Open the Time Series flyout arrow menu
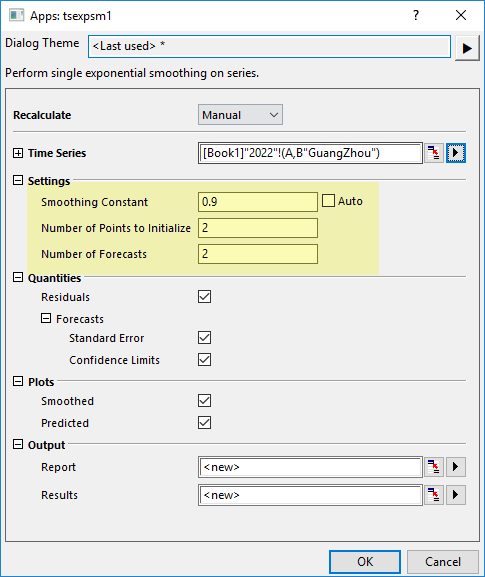Image resolution: width=485 pixels, height=577 pixels. tap(456, 153)
